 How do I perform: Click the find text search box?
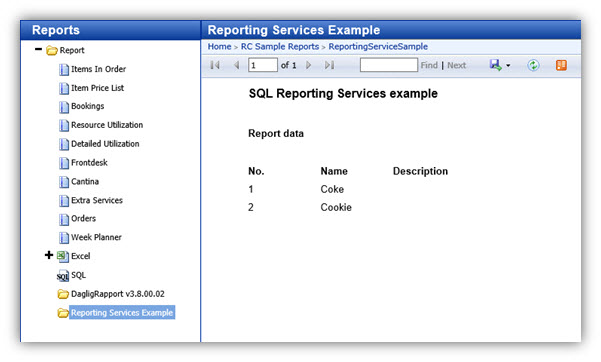pos(389,65)
